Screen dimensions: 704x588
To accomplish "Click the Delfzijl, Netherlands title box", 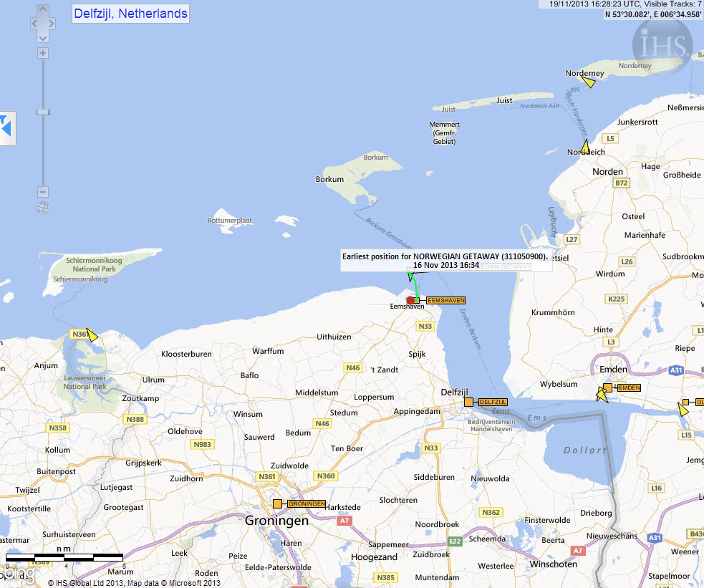I will (130, 14).
